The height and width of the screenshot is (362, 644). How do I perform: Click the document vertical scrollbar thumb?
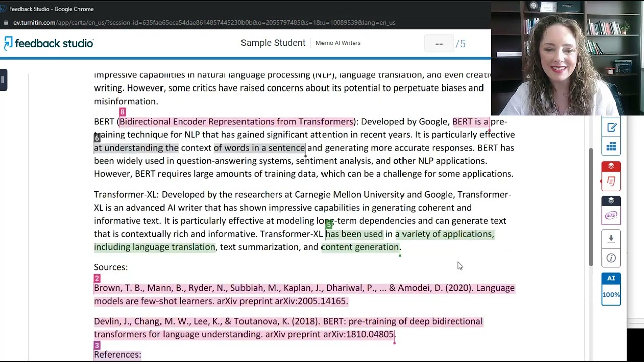(591, 207)
